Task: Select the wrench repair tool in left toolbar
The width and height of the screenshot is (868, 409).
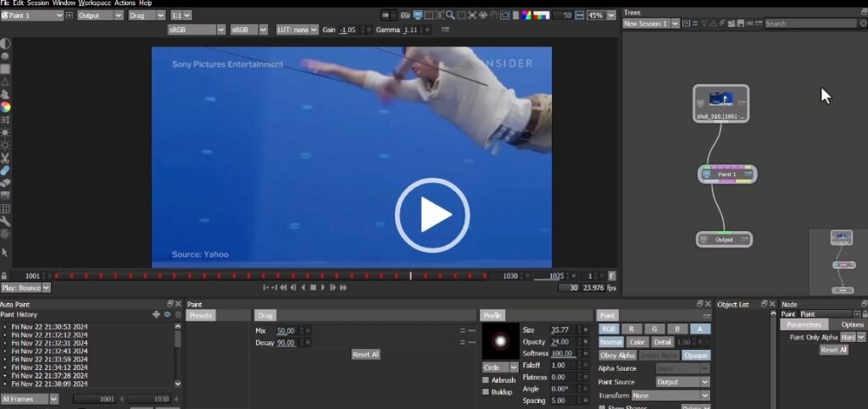Action: pos(5,221)
